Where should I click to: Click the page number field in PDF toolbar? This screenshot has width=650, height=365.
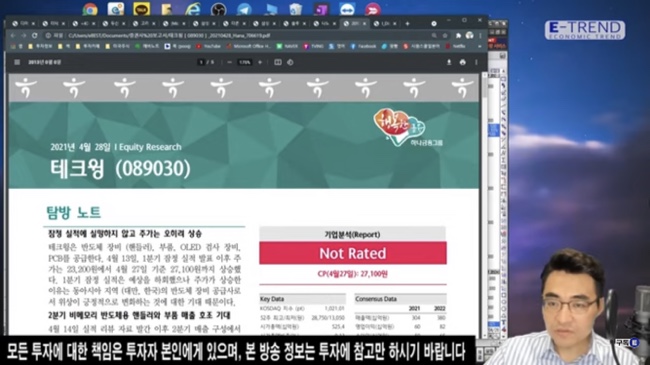coord(201,62)
